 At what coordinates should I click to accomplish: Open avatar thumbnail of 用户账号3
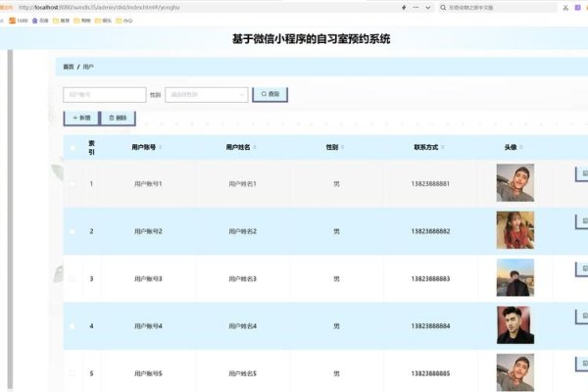pos(515,277)
